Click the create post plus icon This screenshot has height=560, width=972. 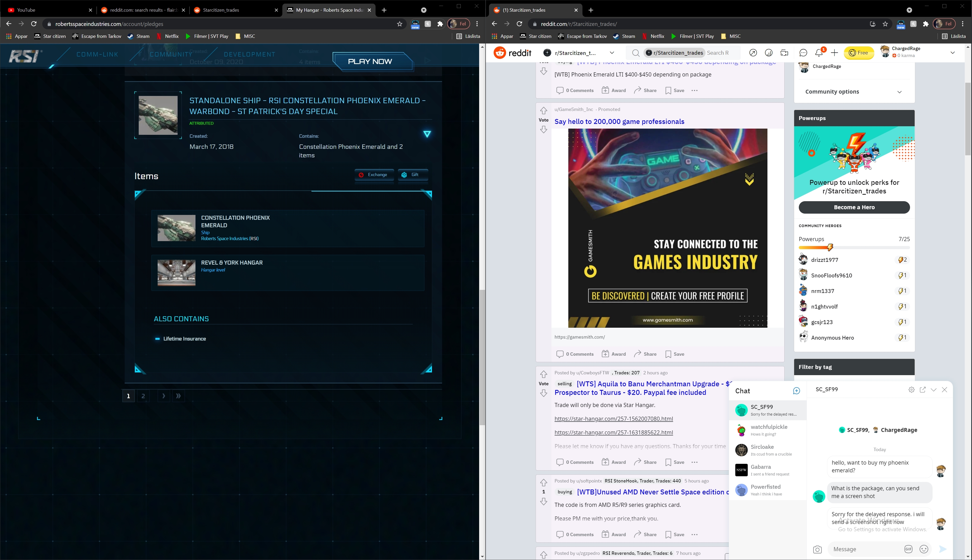[x=834, y=53]
